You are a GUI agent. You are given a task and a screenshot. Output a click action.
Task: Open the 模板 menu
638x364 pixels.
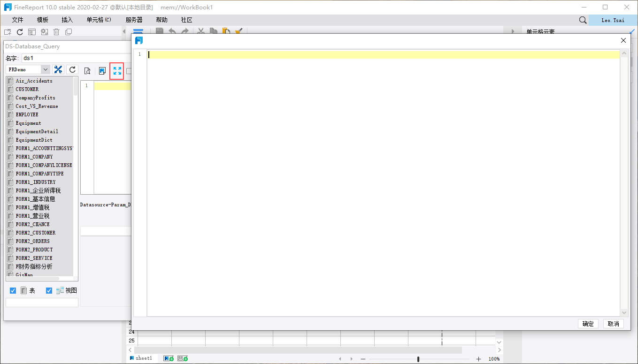pyautogui.click(x=43, y=20)
